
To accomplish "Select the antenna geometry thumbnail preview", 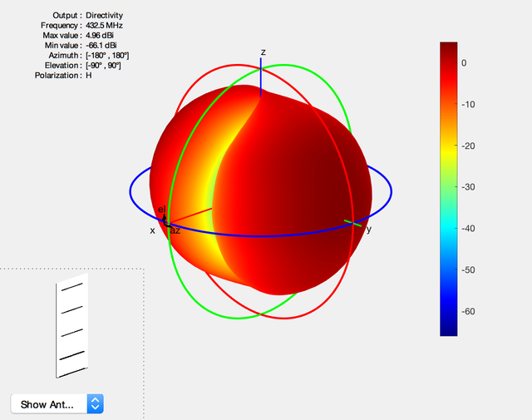I will (72, 326).
